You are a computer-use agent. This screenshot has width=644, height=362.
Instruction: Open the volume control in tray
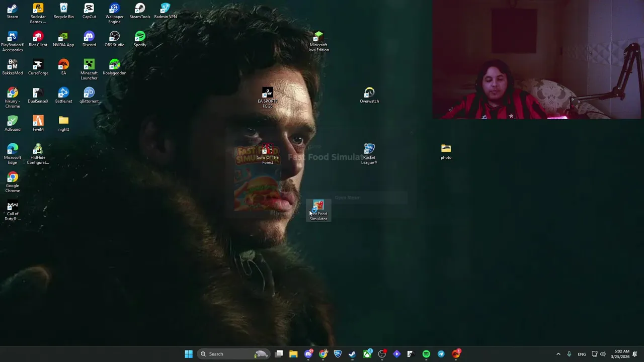click(x=603, y=354)
